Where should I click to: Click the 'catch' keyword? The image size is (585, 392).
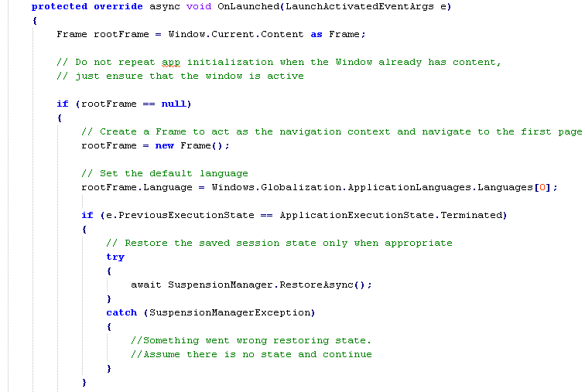coord(121,312)
